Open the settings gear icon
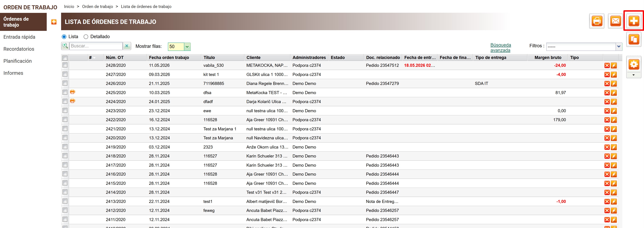The width and height of the screenshot is (644, 228). click(634, 64)
